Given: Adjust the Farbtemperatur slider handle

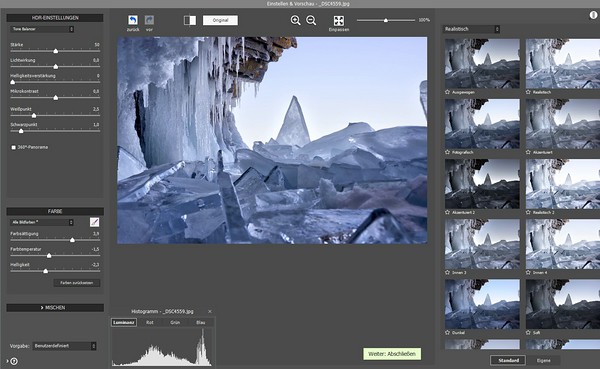Looking at the screenshot, I should (x=49, y=256).
